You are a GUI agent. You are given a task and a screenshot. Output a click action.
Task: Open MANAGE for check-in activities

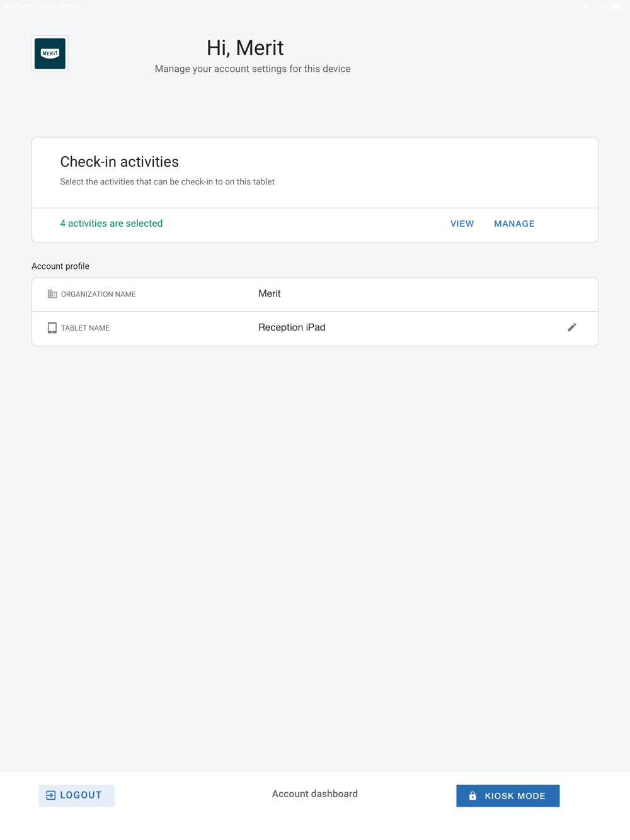tap(514, 224)
